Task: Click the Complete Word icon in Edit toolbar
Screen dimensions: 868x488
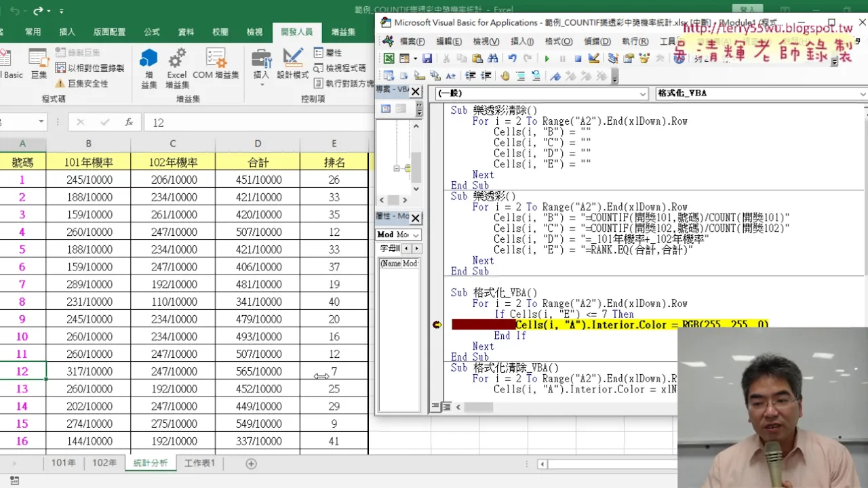Action: (451, 76)
